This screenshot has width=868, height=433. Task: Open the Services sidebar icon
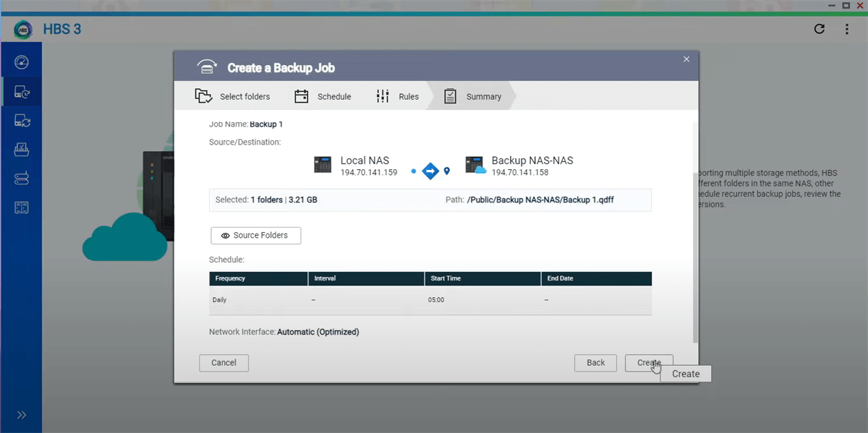click(x=21, y=150)
